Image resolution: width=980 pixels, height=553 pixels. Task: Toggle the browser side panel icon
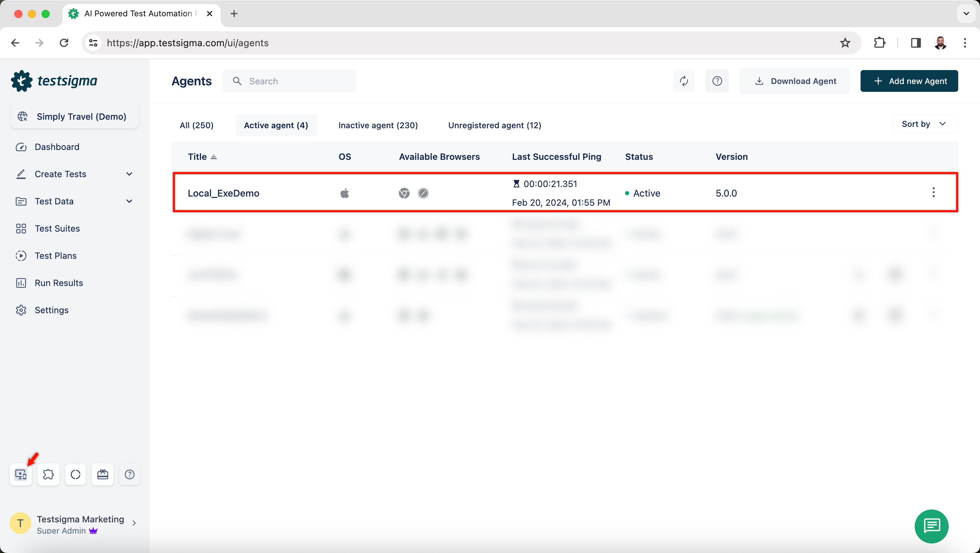click(916, 43)
